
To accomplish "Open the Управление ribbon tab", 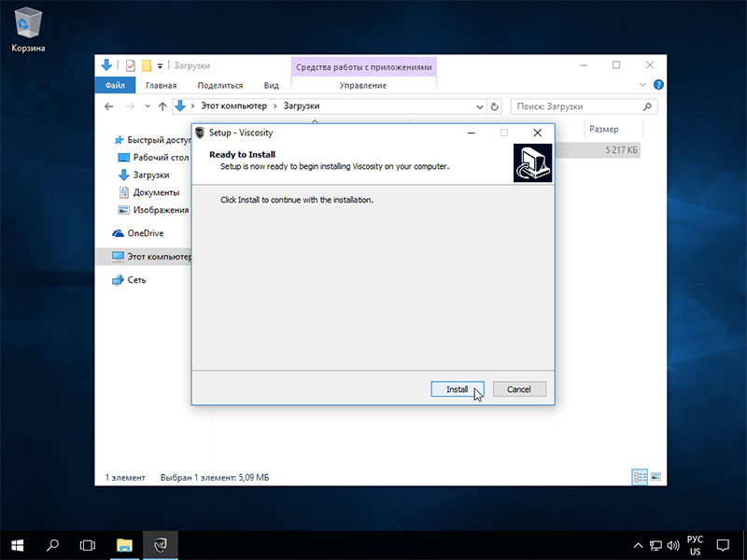I will click(363, 85).
